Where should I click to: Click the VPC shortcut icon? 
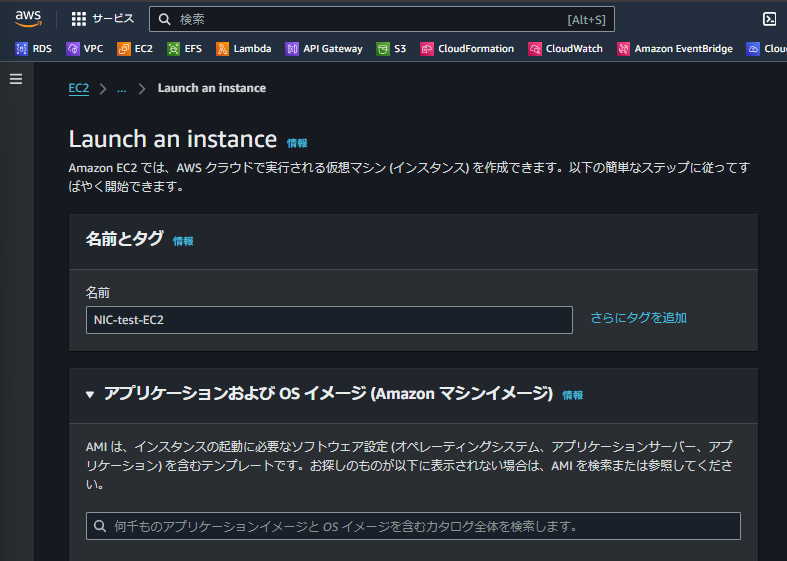73,49
